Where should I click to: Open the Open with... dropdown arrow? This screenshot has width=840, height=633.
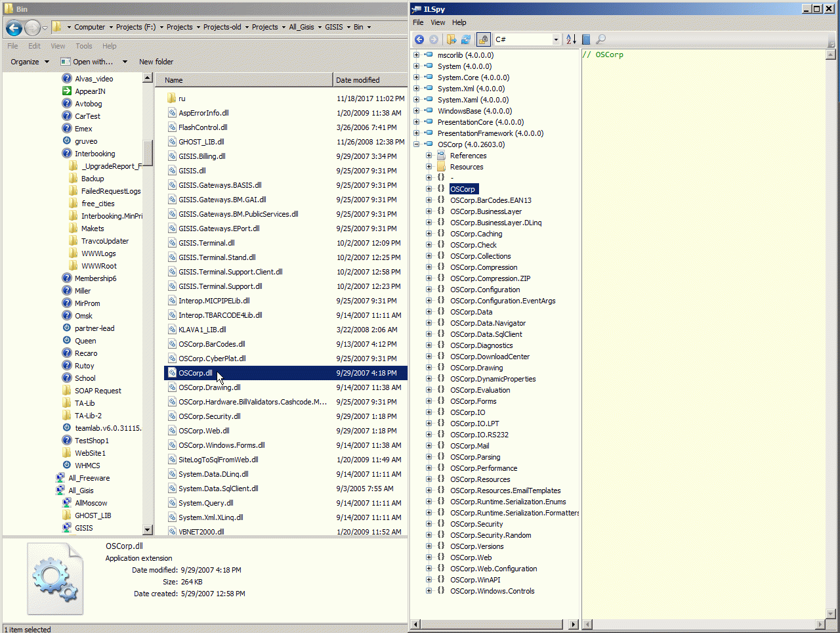point(125,62)
